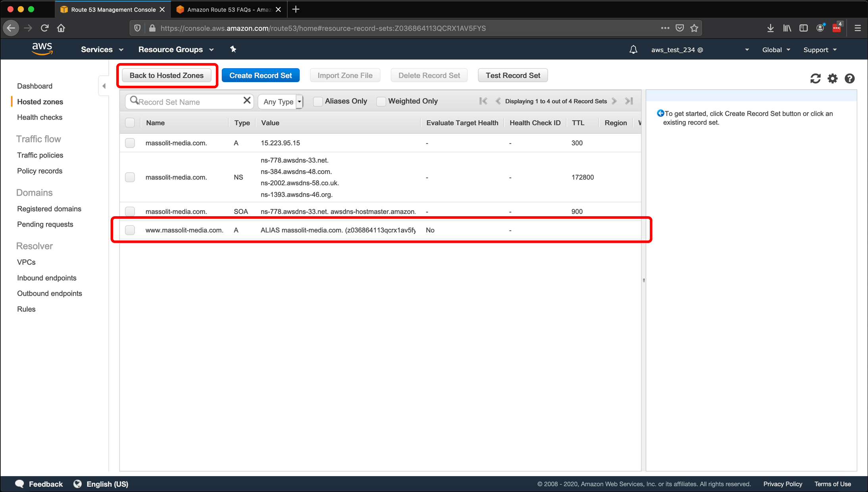This screenshot has height=492, width=868.
Task: Select the www.massolit-media.com. record checkbox
Action: 130,230
